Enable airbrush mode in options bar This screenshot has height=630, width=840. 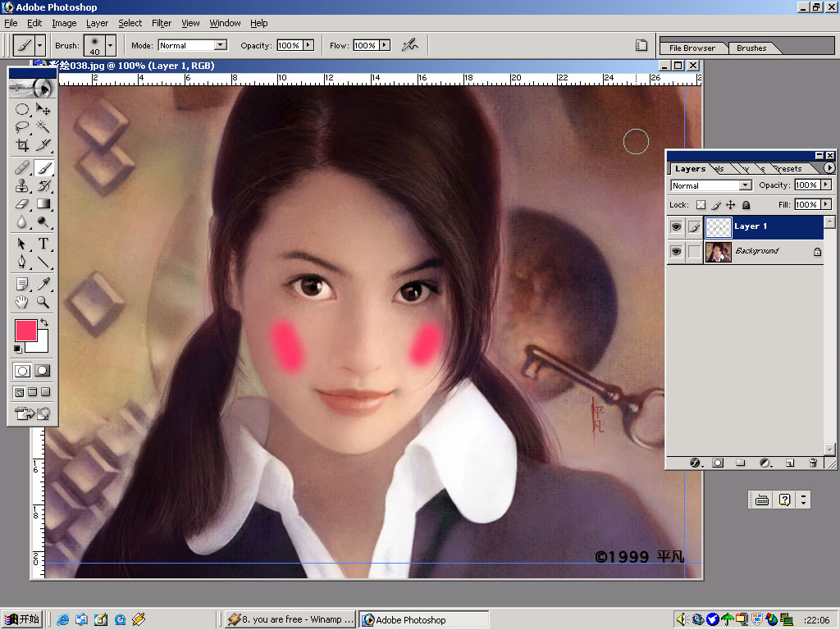point(410,46)
